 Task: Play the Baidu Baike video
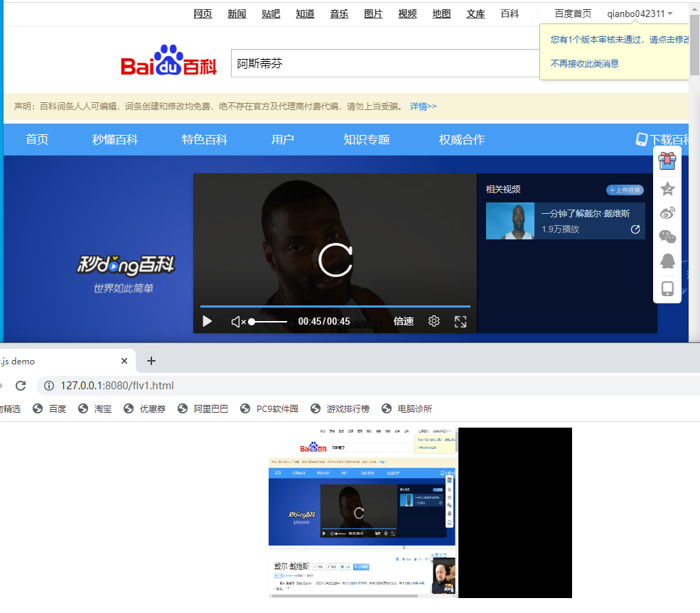click(x=207, y=321)
